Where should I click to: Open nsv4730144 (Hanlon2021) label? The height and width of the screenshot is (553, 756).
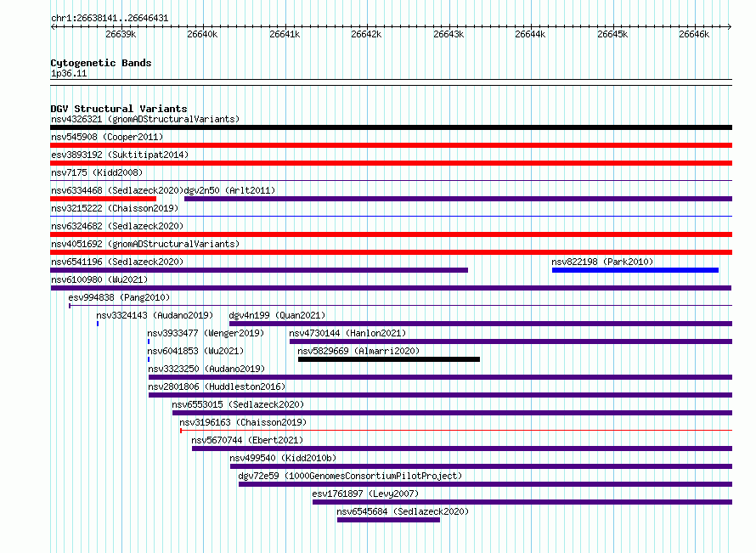347,333
